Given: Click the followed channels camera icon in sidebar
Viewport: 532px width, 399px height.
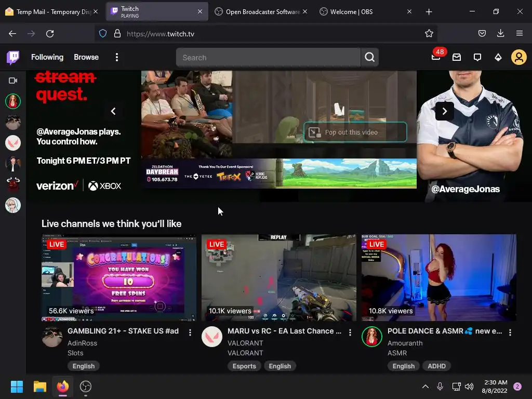Looking at the screenshot, I should pos(13,81).
